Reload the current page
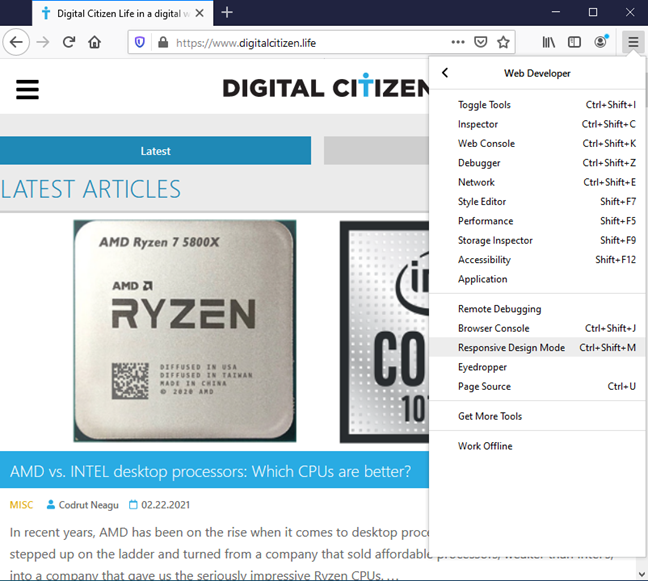 pos(69,42)
